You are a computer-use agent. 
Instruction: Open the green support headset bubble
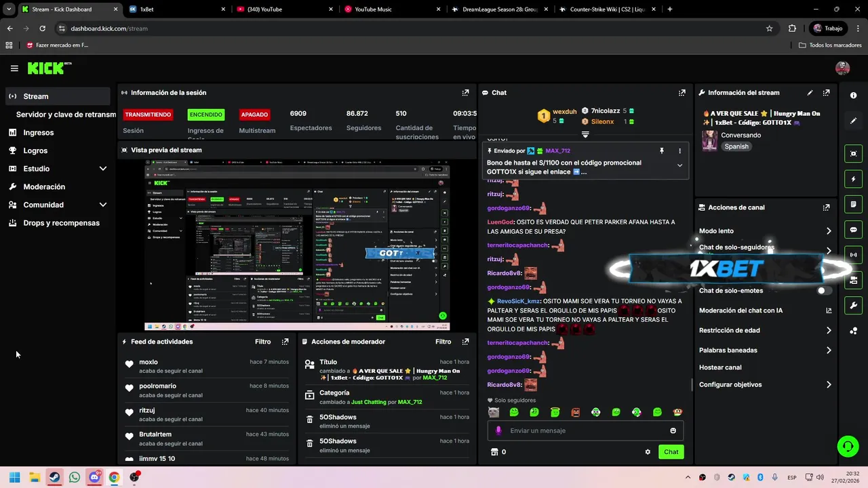[x=848, y=446]
